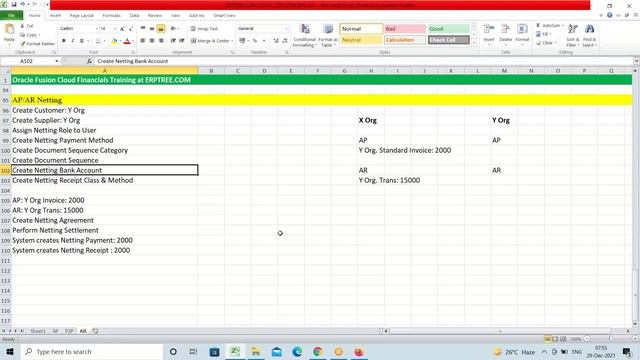Apply Percent Style format
This screenshot has width=640, height=360.
pos(255,41)
